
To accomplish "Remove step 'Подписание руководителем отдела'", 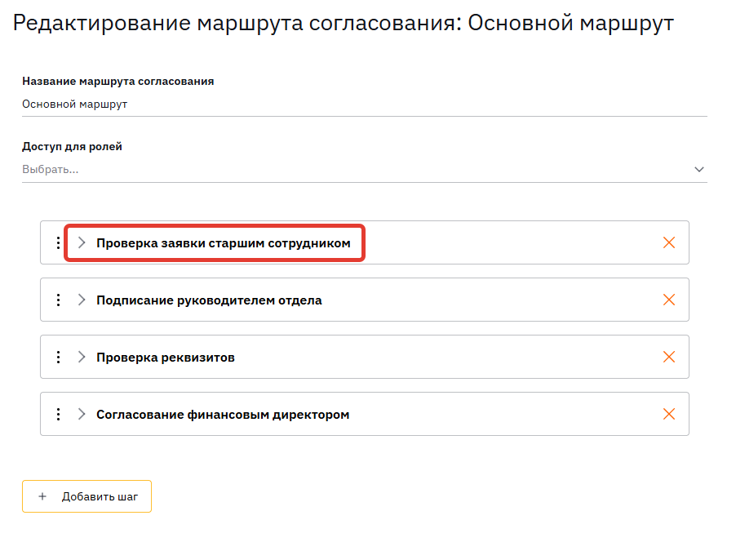I will [x=669, y=300].
